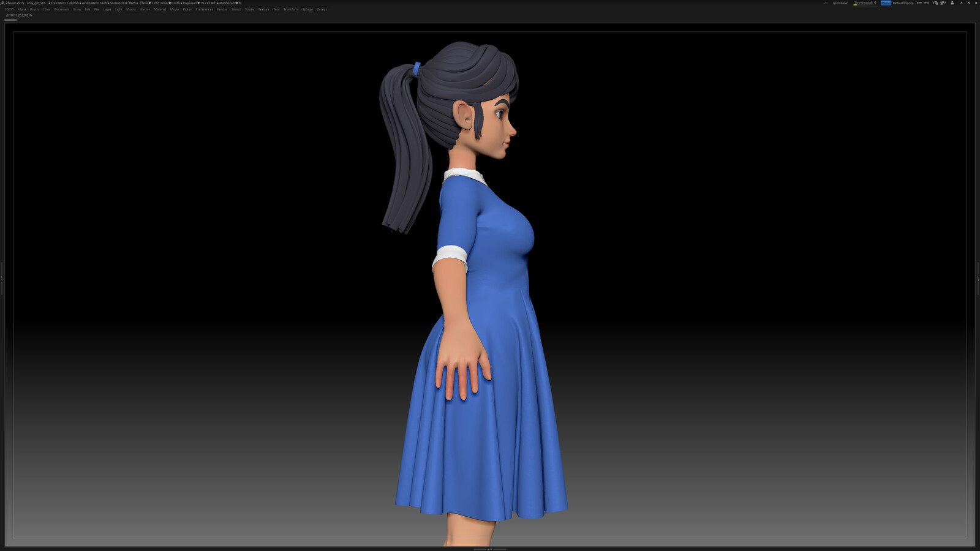
Task: Open the Edit menu
Action: (x=88, y=9)
